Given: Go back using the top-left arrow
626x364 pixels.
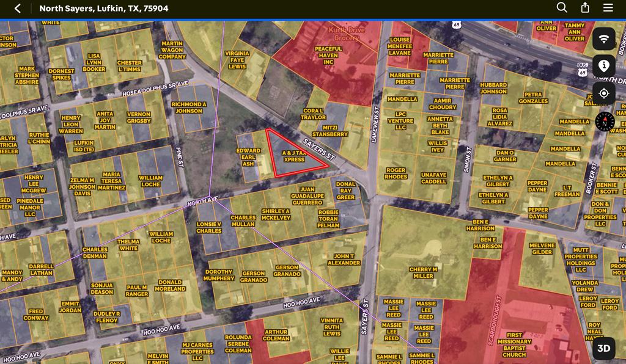Looking at the screenshot, I should click(x=18, y=9).
